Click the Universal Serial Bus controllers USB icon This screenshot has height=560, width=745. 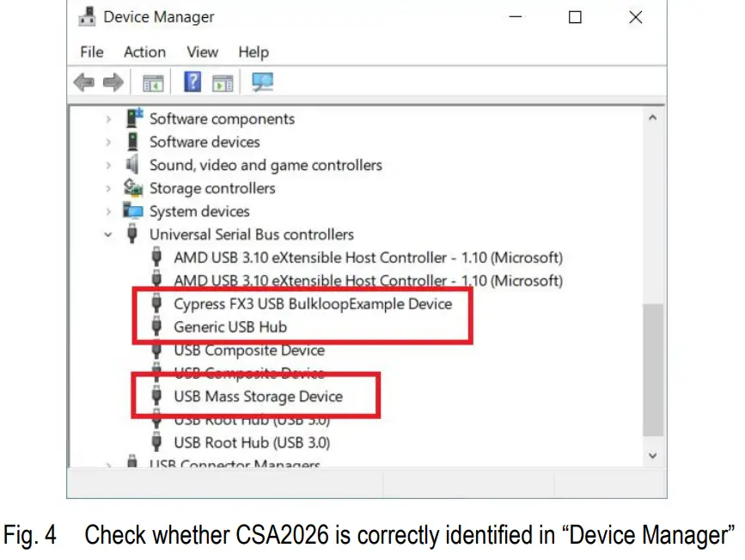coord(132,234)
